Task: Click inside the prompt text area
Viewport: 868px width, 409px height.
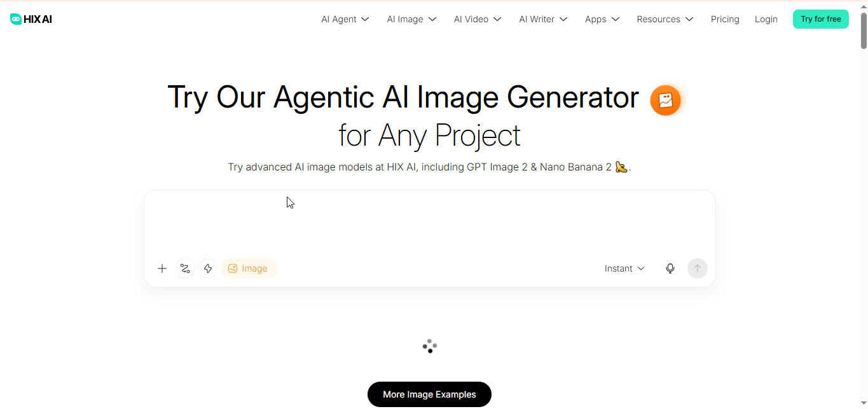Action: click(429, 223)
